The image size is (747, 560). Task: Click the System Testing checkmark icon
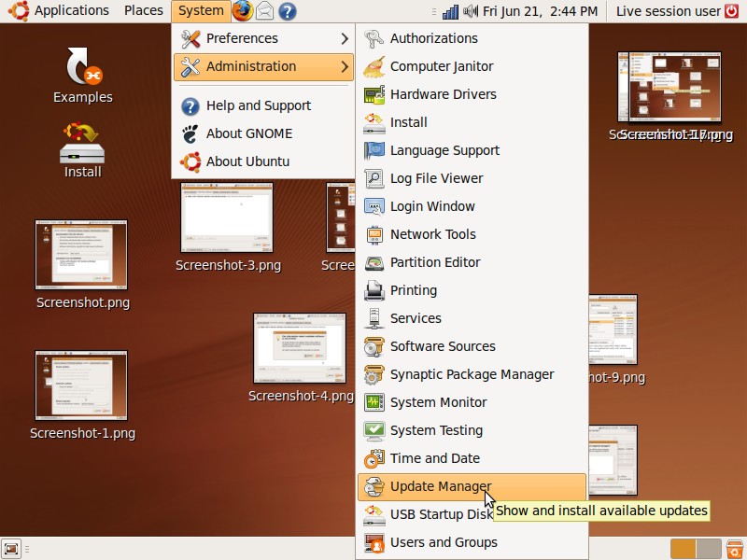tap(374, 430)
